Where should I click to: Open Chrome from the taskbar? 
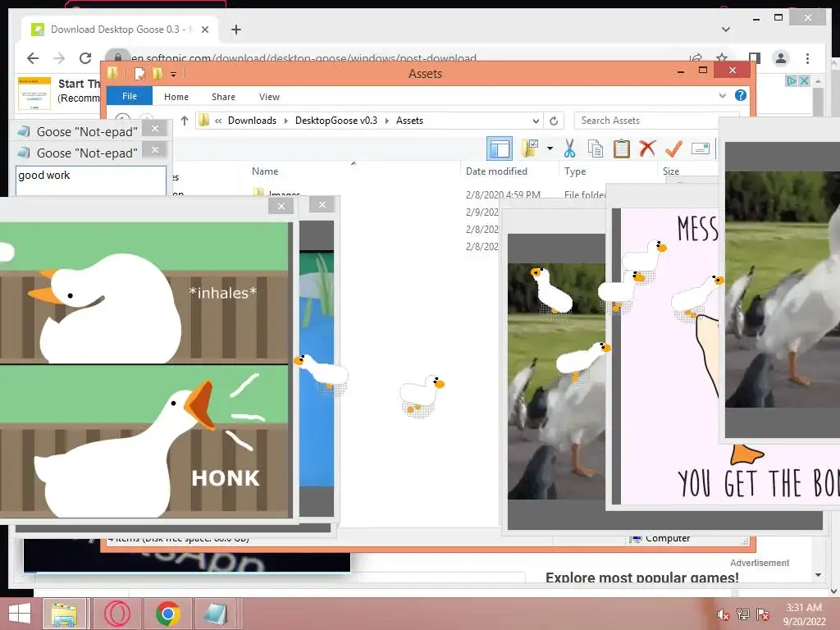(x=167, y=614)
